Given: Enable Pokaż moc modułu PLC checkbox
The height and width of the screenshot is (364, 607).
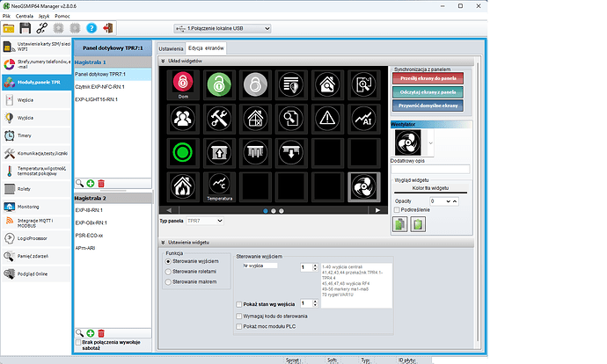Looking at the screenshot, I should tap(239, 327).
